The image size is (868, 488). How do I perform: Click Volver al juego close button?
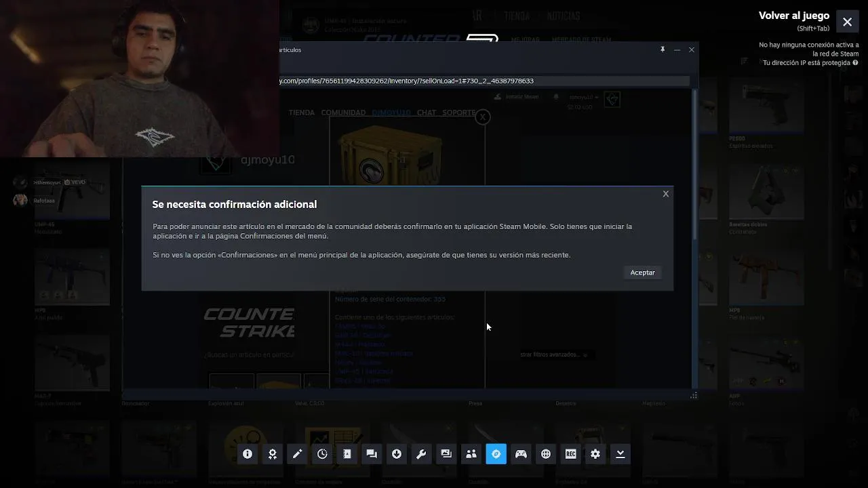click(x=847, y=22)
